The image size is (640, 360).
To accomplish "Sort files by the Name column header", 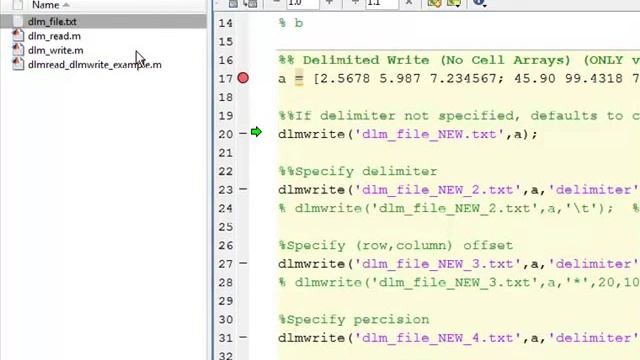I will tap(45, 5).
